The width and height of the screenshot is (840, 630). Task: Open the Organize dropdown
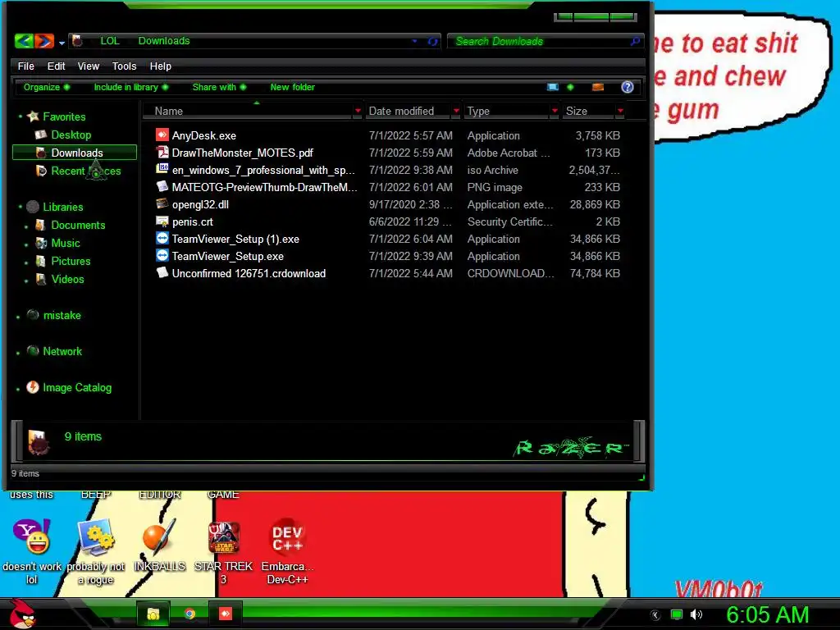point(47,87)
